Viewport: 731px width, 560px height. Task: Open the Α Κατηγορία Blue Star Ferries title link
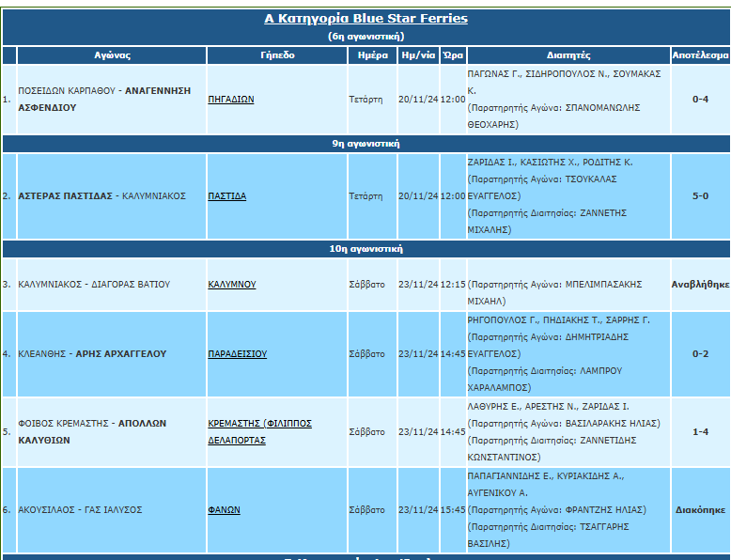[365, 18]
